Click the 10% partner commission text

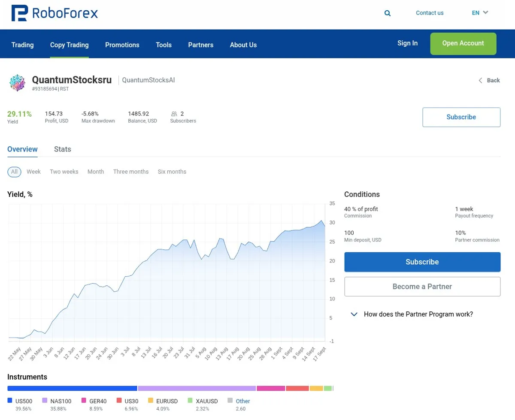point(460,233)
